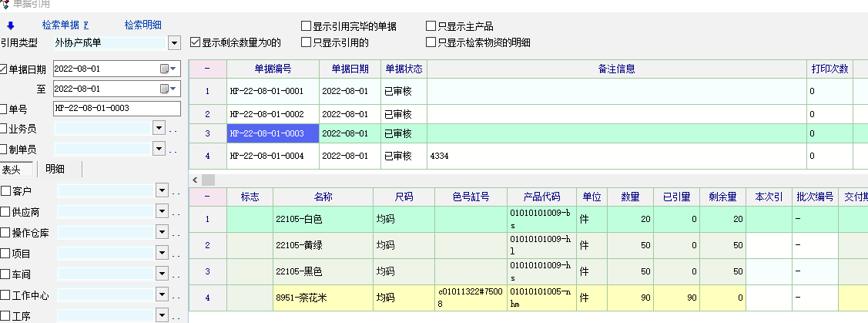Uncheck 显示剩余数量为0的 checkbox

pyautogui.click(x=195, y=42)
